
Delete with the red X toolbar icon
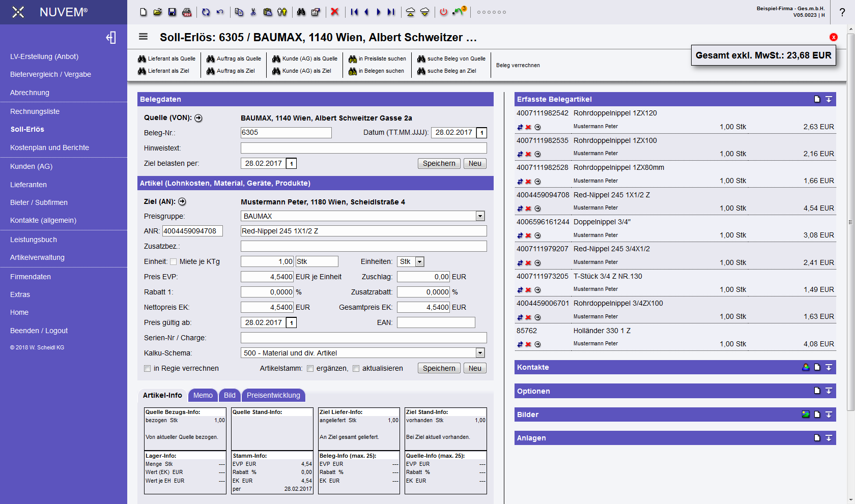(x=335, y=12)
